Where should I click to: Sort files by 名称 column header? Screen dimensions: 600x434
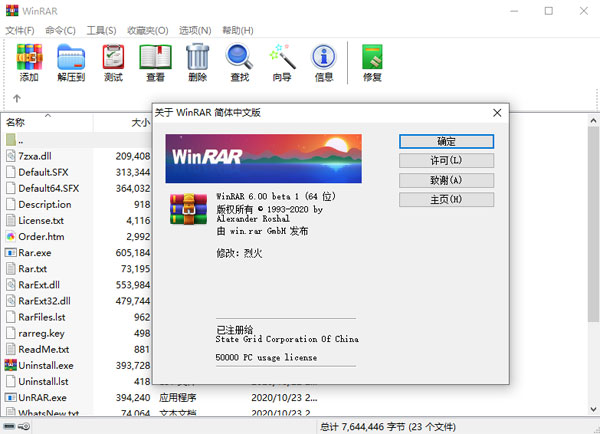(x=40, y=122)
